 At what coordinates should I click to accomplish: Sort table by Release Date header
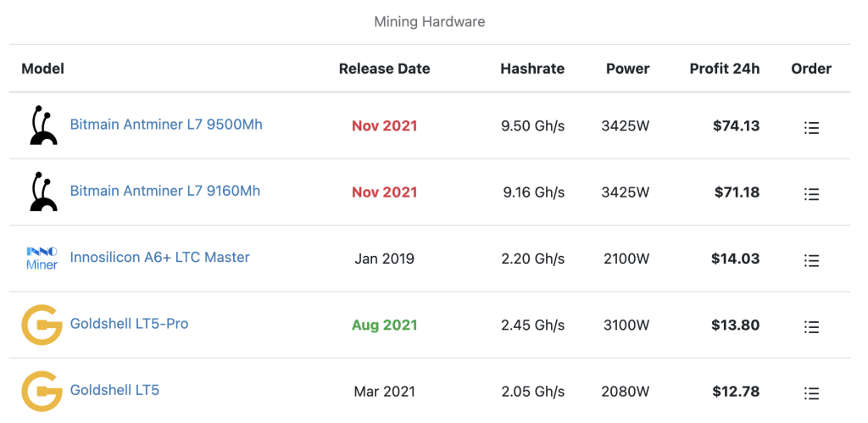click(384, 69)
